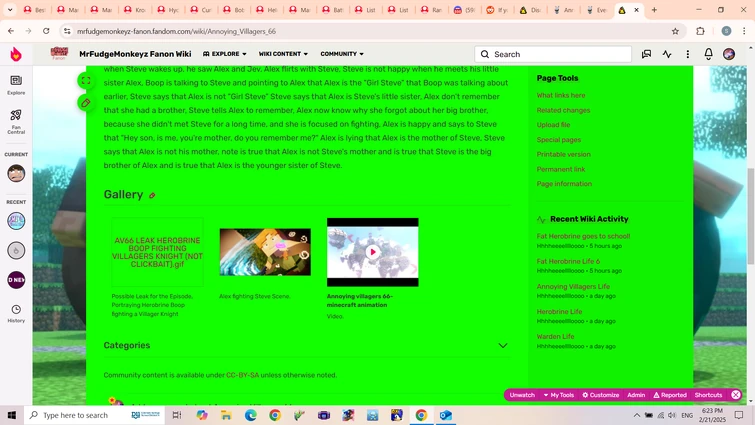The image size is (755, 425).
Task: Click the page vertical scrollbar
Action: (x=750, y=217)
